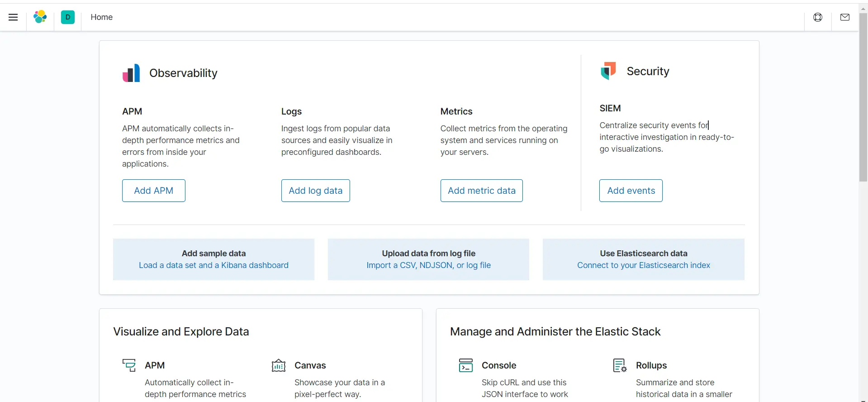Click the Add APM button

click(x=154, y=191)
